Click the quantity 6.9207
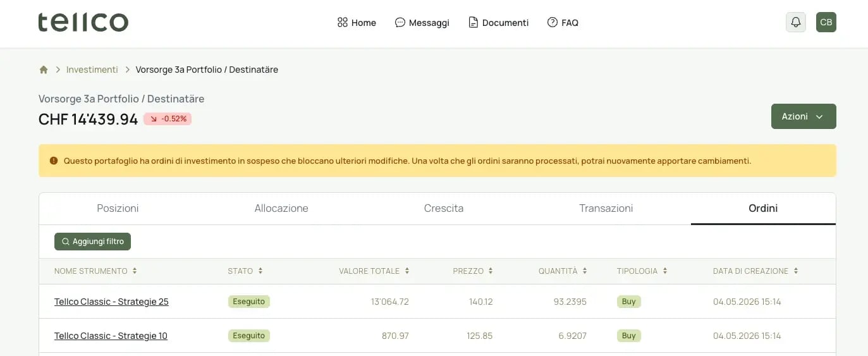868x356 pixels. (572, 336)
